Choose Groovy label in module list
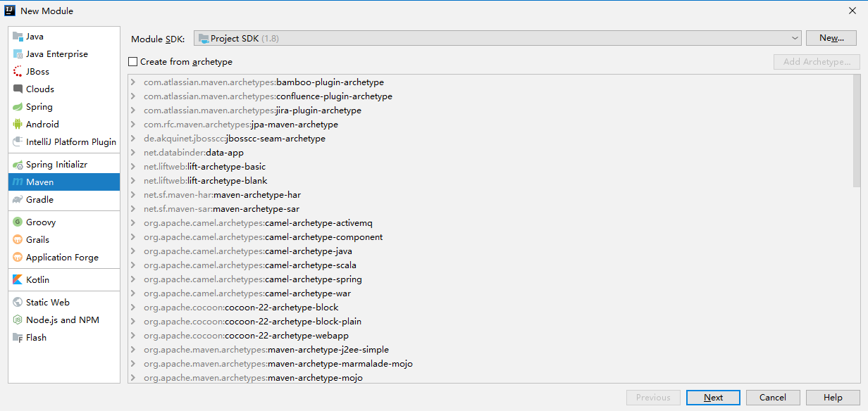This screenshot has height=411, width=868. (41, 222)
